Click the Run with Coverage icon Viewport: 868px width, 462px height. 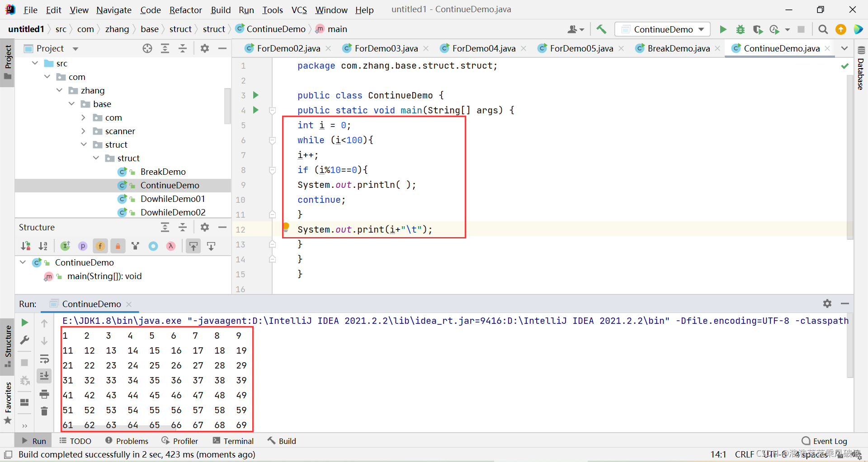[x=758, y=29]
